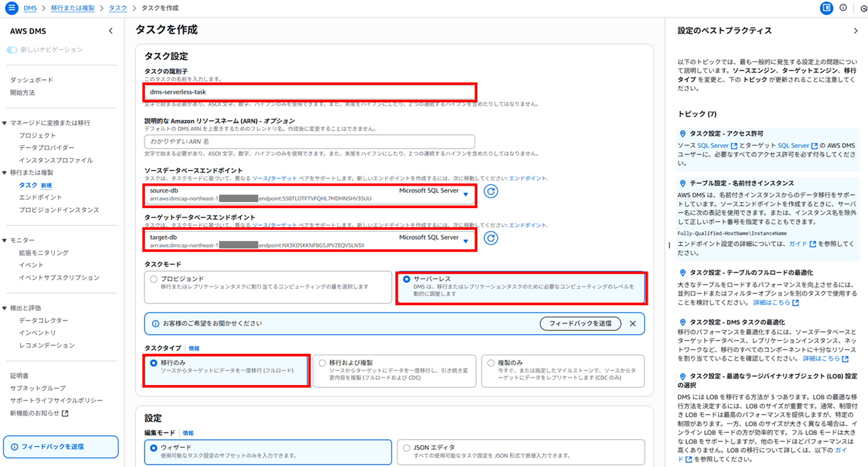Click external icon after DMS タスクの最適化 詳細はこちら

coord(845,359)
